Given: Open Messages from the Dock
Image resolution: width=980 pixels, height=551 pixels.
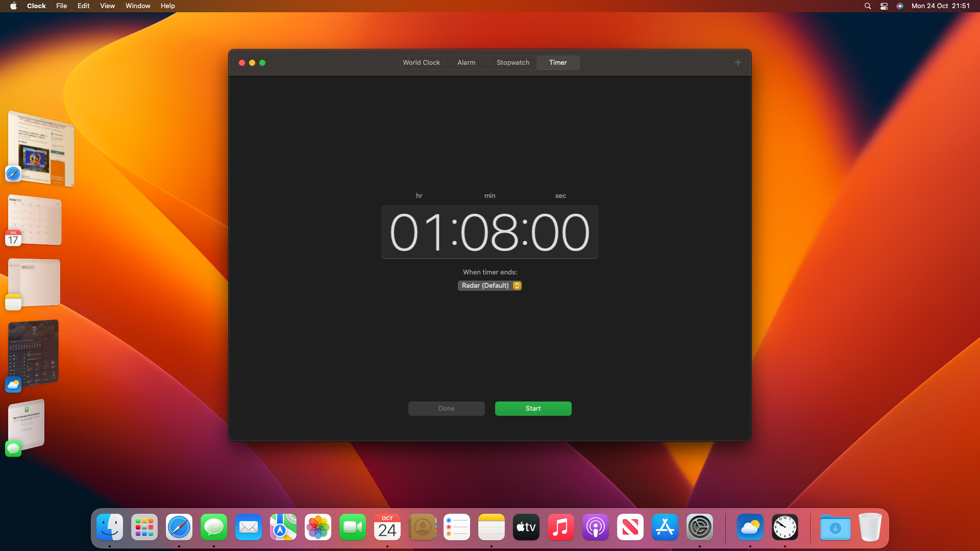Looking at the screenshot, I should (214, 527).
